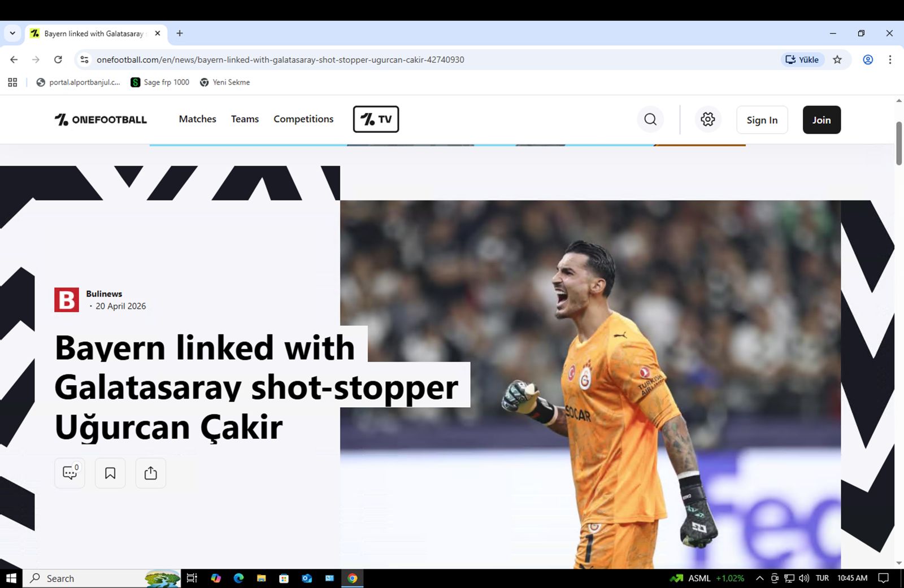Expand the browser tab search dropdown
The width and height of the screenshot is (904, 588).
[12, 33]
